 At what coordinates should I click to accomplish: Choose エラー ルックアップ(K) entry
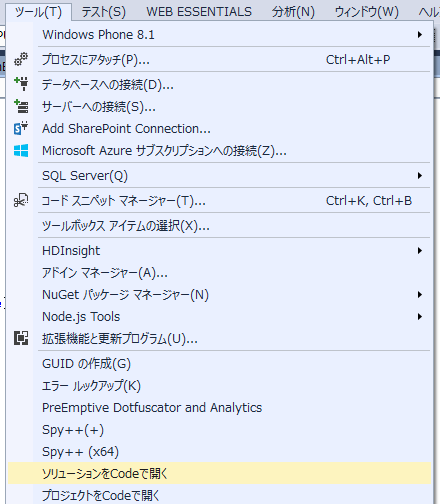tap(219, 386)
